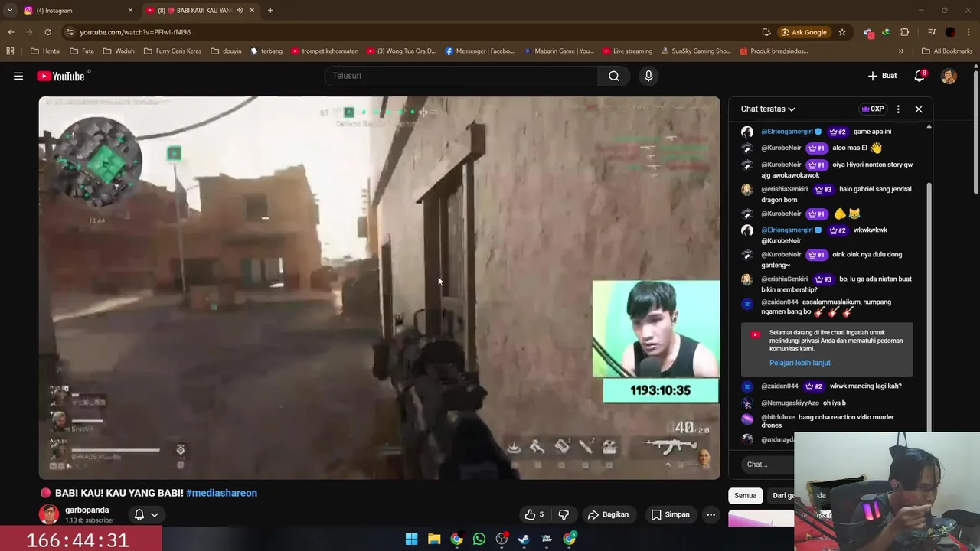Open the notifications bell with 8 badge
The image size is (980, 551).
click(920, 76)
